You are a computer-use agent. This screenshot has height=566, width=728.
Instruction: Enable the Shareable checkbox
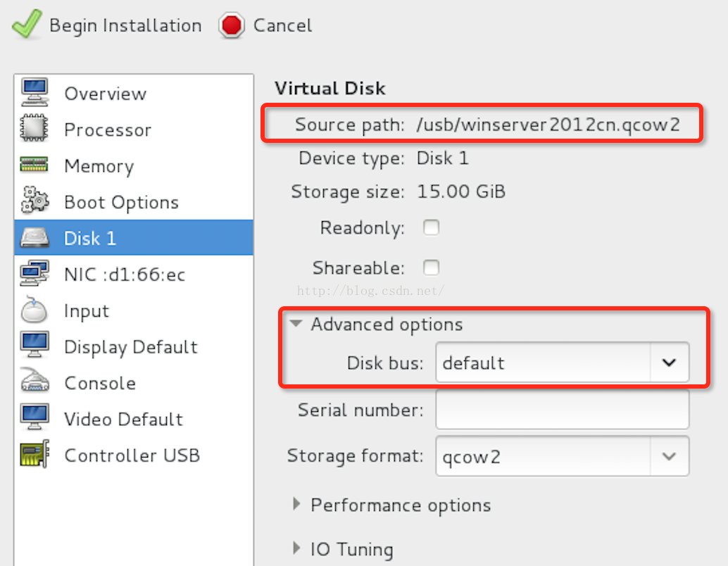tap(432, 268)
